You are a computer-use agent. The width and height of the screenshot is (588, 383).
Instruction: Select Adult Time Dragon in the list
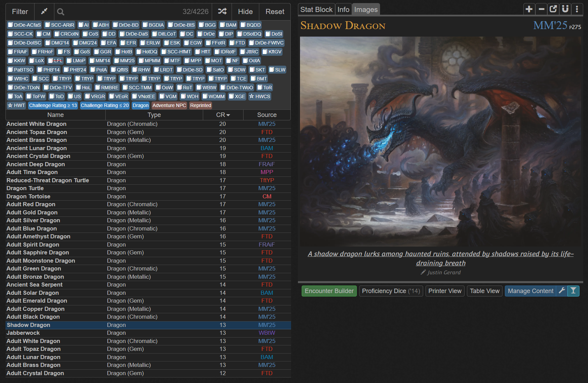tap(148, 172)
